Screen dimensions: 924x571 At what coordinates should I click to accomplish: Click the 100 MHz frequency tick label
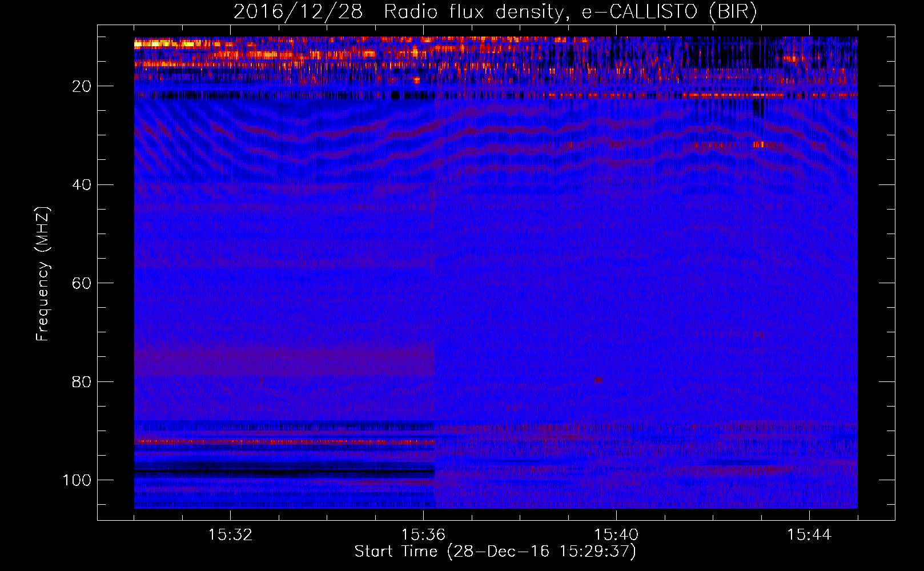(77, 480)
